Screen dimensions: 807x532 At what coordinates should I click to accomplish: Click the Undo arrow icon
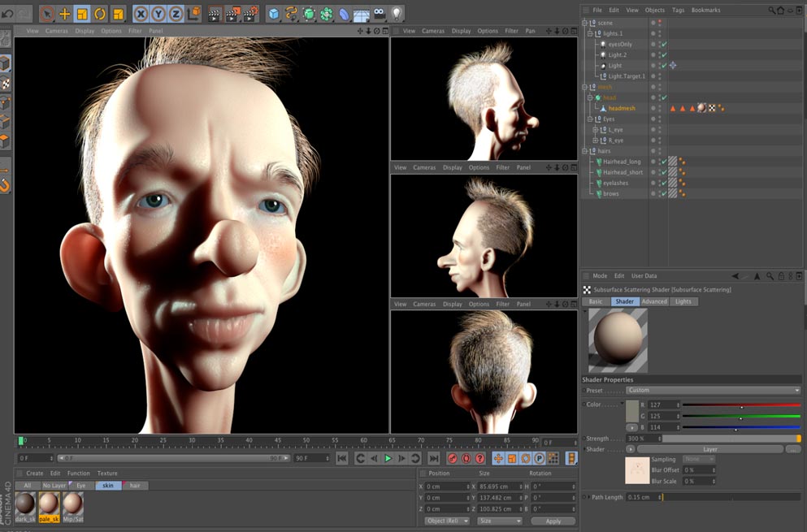click(x=7, y=14)
